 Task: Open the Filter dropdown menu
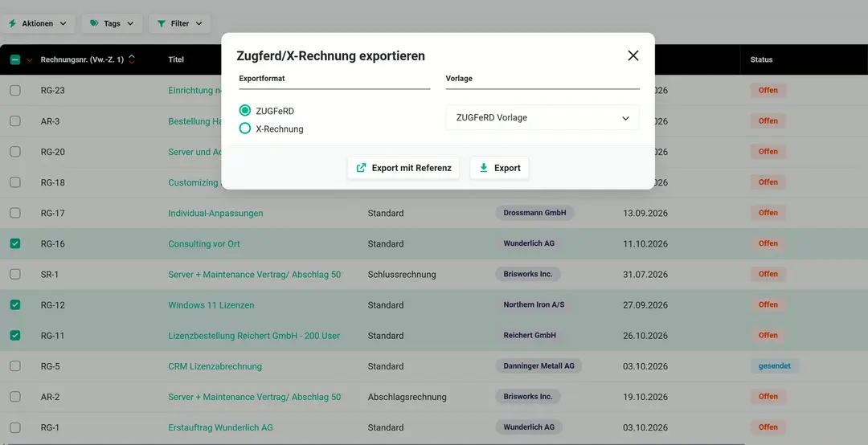click(x=180, y=23)
